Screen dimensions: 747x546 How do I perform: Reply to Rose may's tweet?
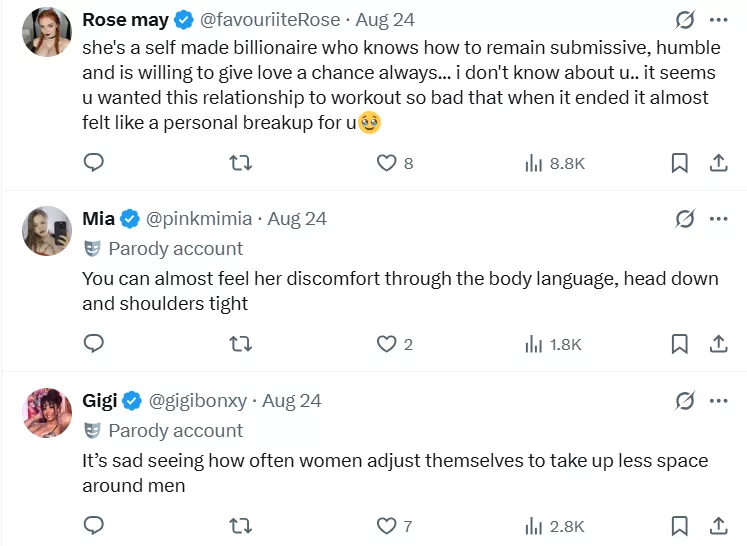[93, 162]
